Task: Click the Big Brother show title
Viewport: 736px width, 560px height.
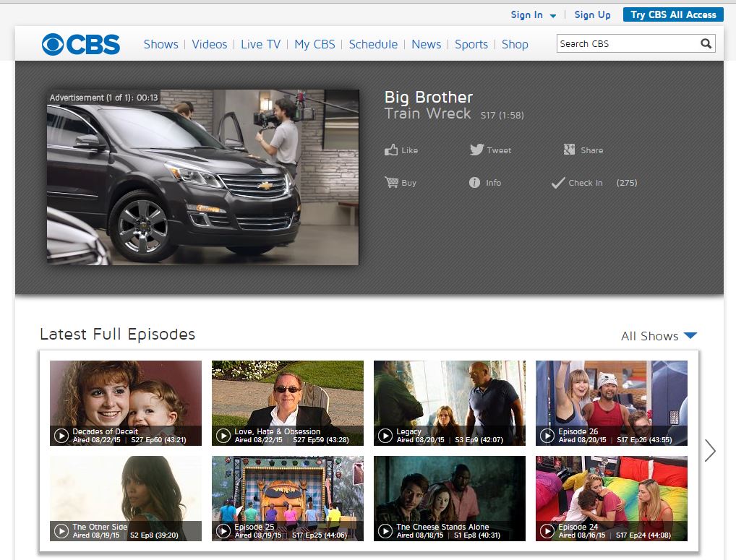Action: (x=429, y=97)
